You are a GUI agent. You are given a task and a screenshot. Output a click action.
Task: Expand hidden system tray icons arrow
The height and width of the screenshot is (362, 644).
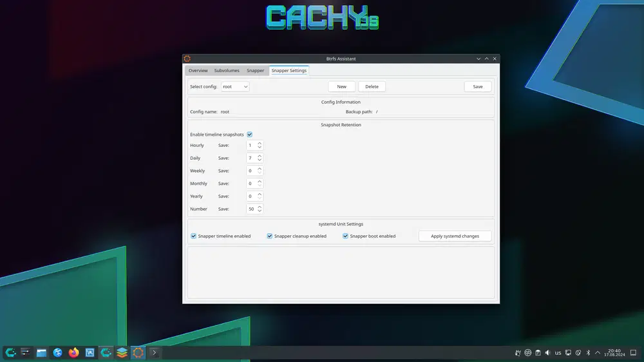coord(598,353)
